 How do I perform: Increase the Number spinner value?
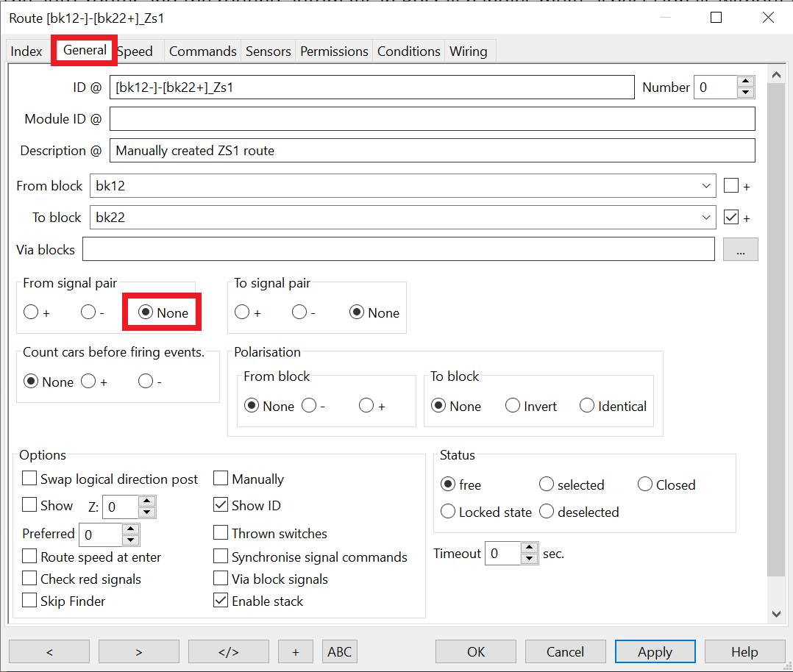tap(746, 82)
